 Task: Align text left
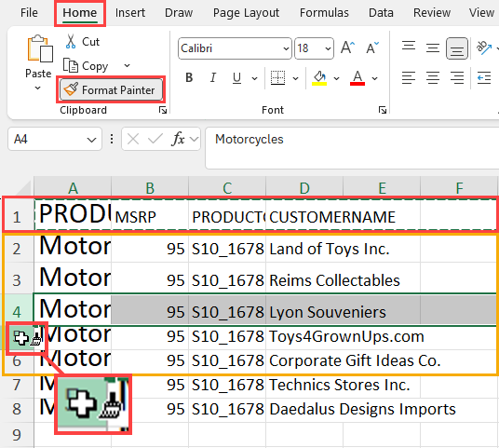[409, 77]
